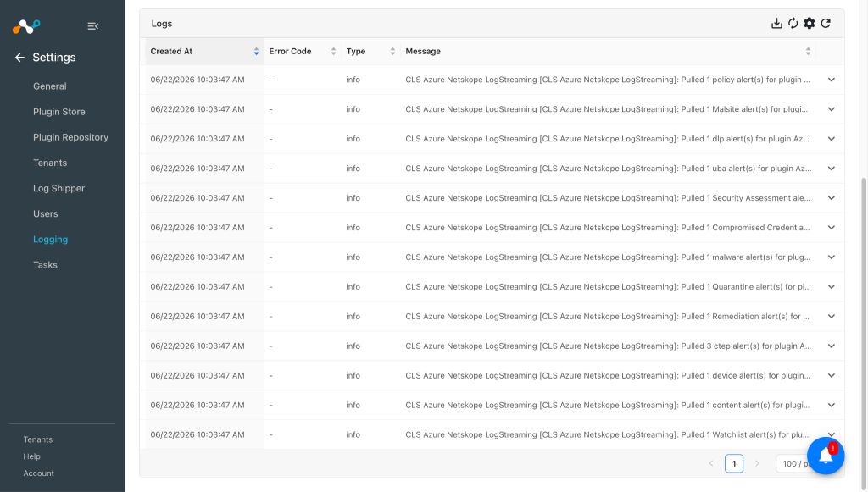Expand the content alert(s) log row
868x492 pixels.
coord(831,406)
